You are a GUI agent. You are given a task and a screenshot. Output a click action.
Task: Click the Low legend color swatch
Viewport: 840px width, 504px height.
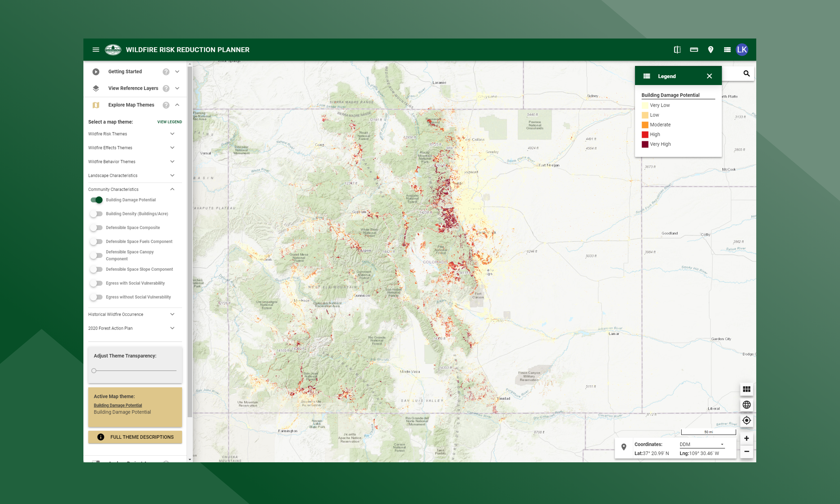pos(645,115)
